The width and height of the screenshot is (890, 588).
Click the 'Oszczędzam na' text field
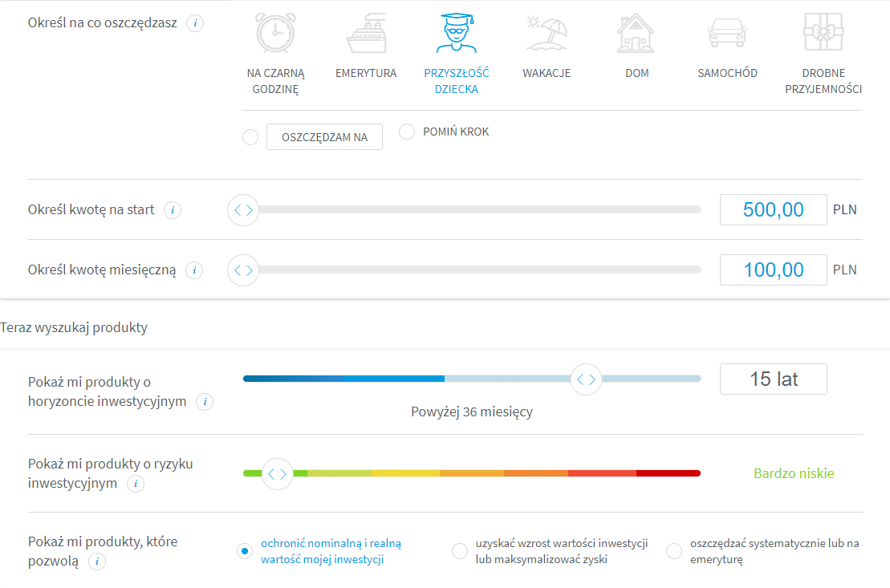[x=325, y=137]
